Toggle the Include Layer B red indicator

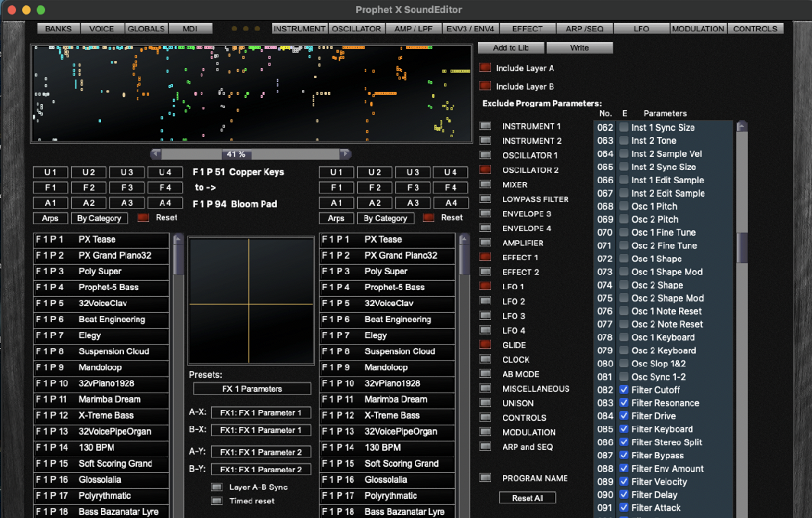(485, 86)
